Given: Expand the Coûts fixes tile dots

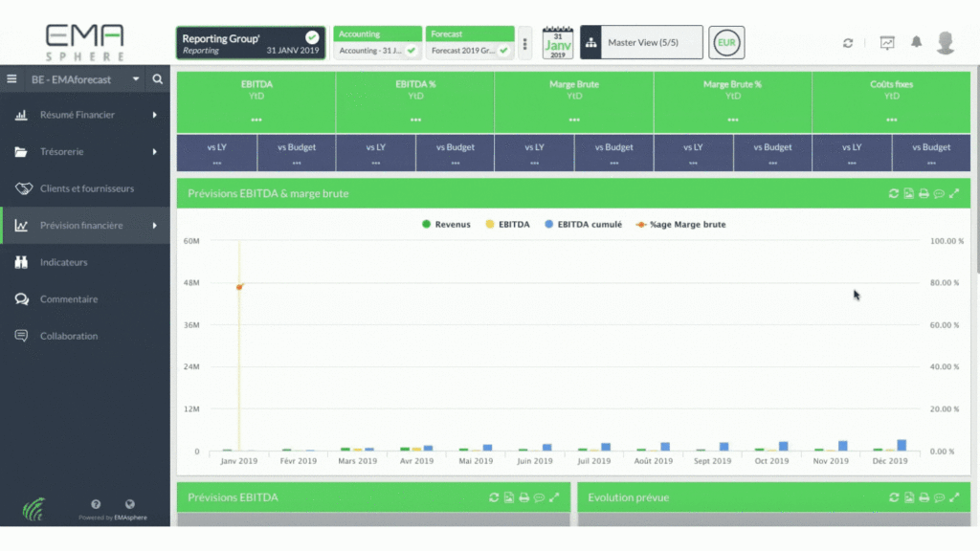Looking at the screenshot, I should click(x=892, y=120).
